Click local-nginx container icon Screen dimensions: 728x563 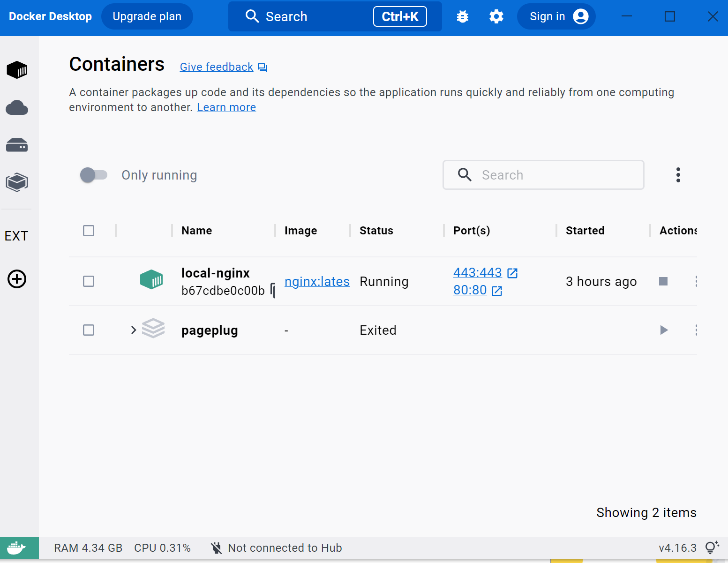151,279
